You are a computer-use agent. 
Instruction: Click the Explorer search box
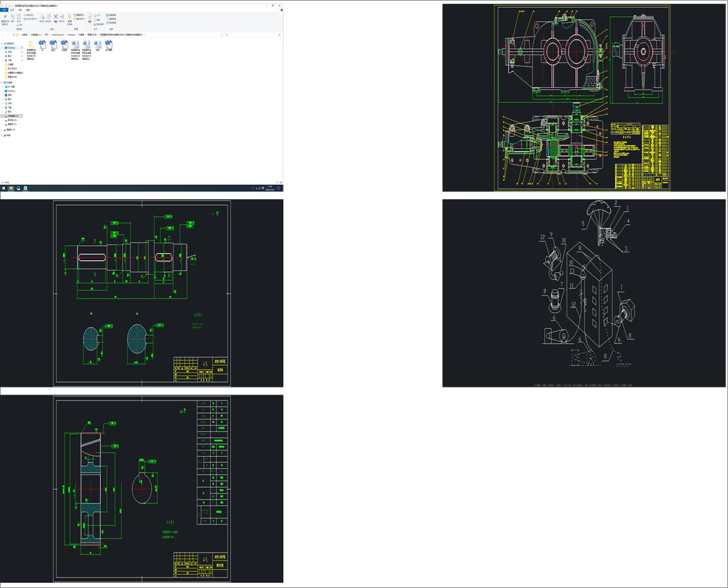coord(255,35)
